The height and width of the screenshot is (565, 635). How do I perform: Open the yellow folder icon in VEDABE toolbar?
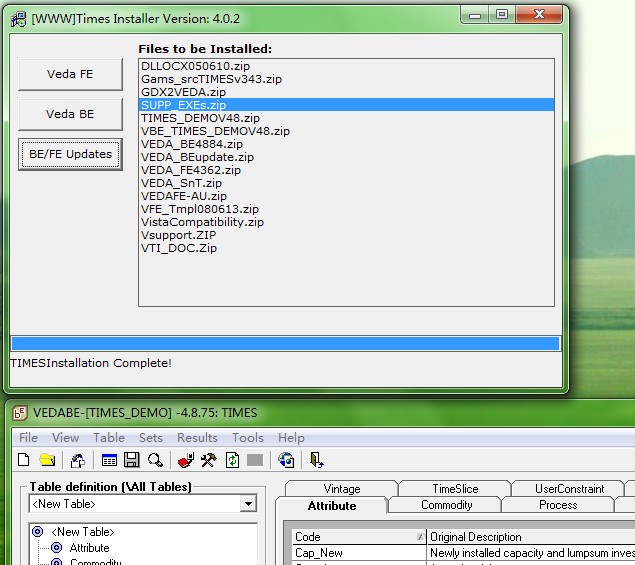pos(47,460)
